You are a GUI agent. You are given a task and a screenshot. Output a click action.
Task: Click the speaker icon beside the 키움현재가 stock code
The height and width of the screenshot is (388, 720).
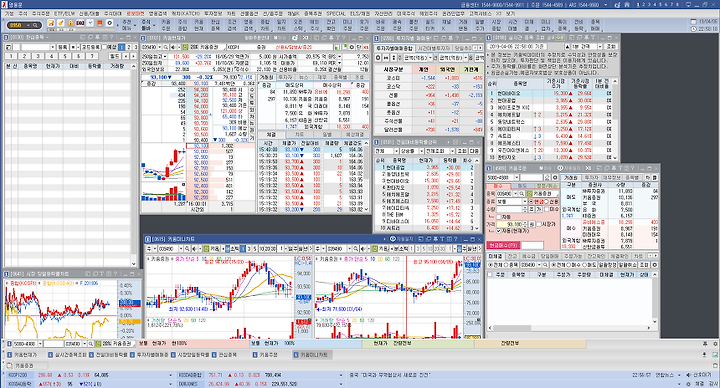click(x=172, y=47)
